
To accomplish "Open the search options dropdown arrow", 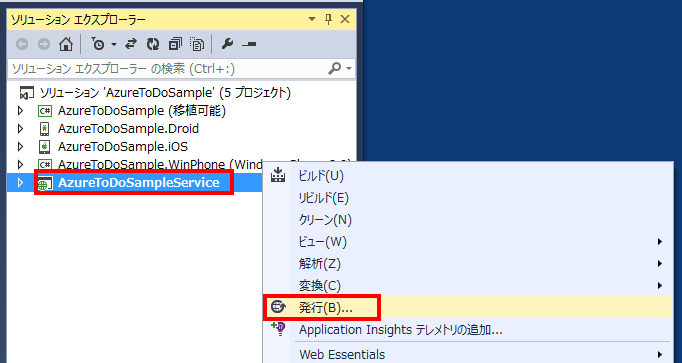I will click(349, 68).
